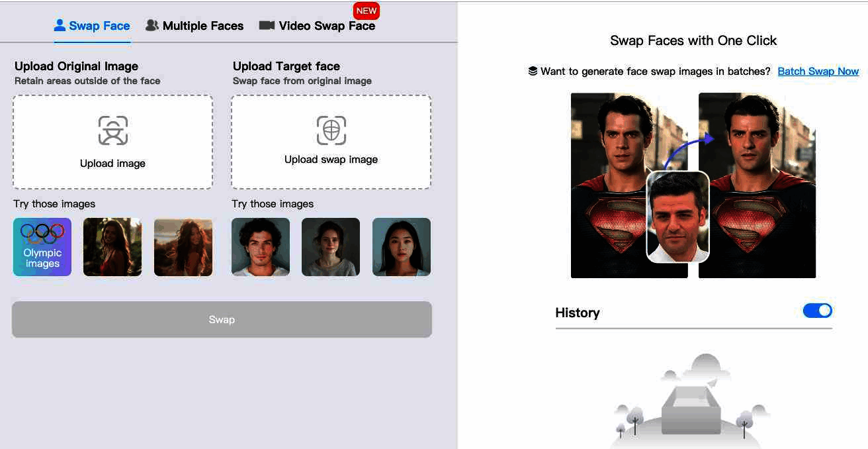The width and height of the screenshot is (868, 449).
Task: Click the 'Want to generate face swap images in batches?' text
Action: (x=656, y=72)
